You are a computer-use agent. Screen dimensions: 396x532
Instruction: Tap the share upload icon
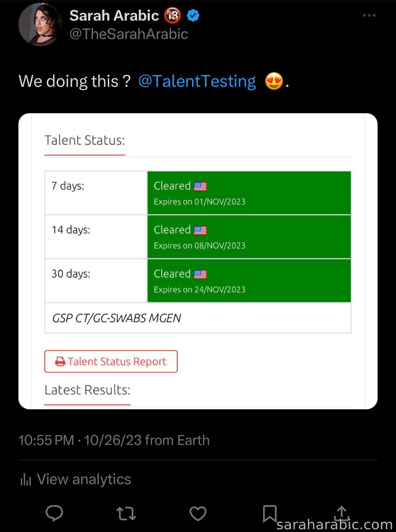tap(342, 513)
